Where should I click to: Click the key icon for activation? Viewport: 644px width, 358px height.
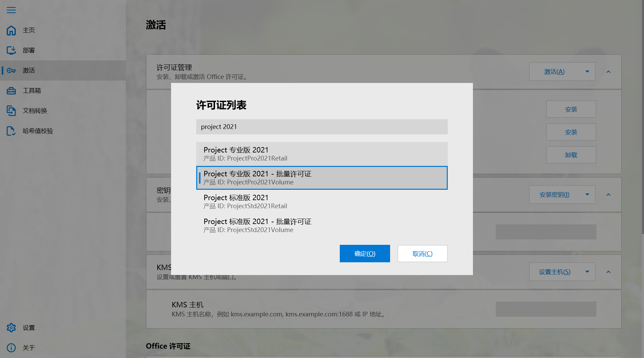pyautogui.click(x=11, y=71)
